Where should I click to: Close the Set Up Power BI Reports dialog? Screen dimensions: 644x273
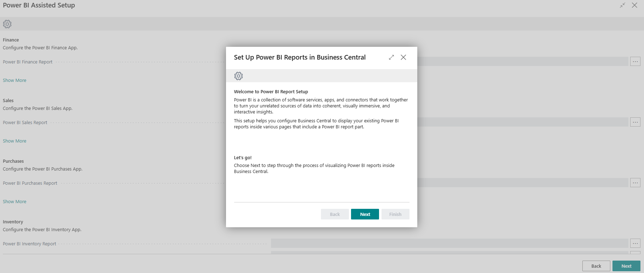point(403,57)
